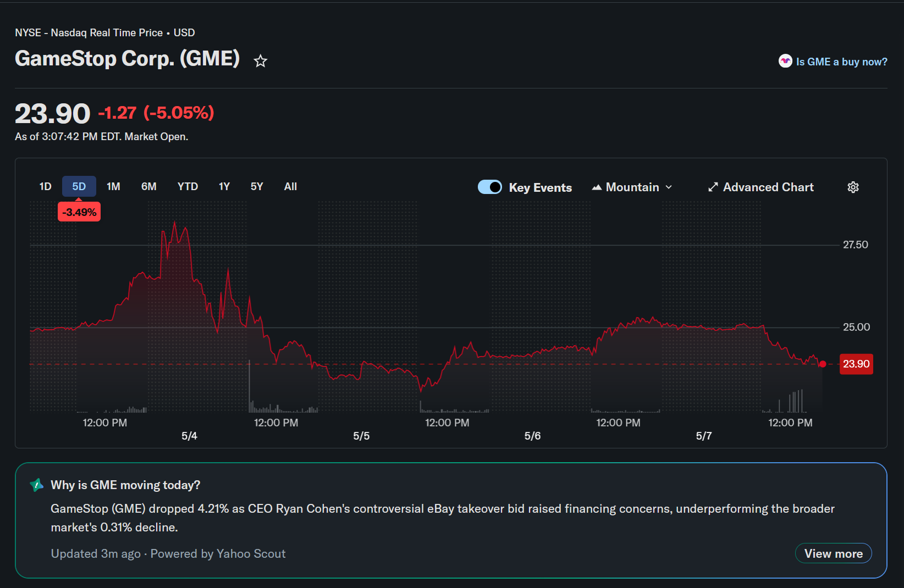Image resolution: width=904 pixels, height=588 pixels.
Task: Click the GameStop Corp. (GME) heading
Action: [x=127, y=58]
